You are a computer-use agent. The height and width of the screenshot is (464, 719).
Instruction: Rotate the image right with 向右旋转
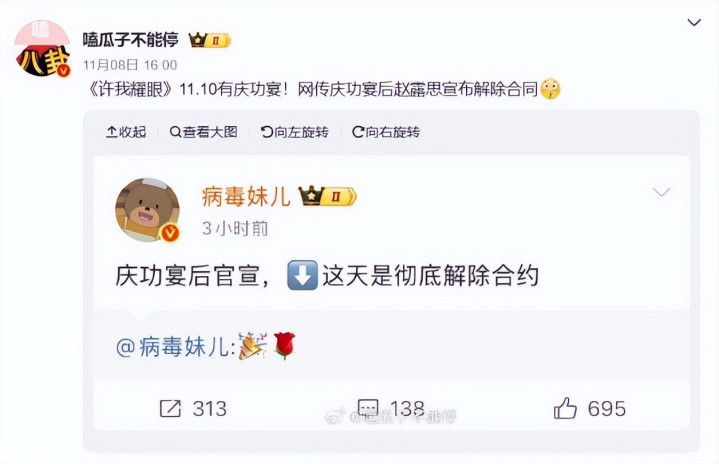coord(386,132)
